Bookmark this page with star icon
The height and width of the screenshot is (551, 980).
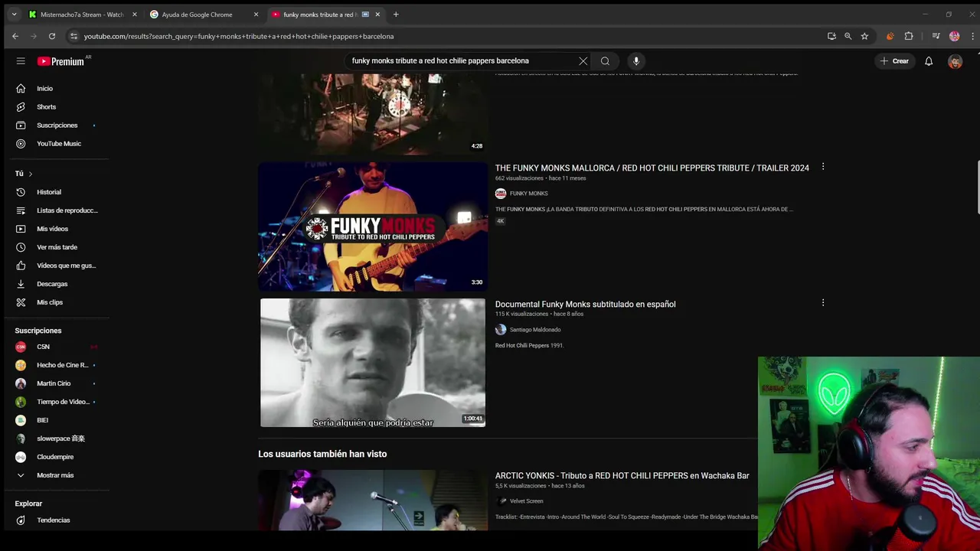(864, 36)
